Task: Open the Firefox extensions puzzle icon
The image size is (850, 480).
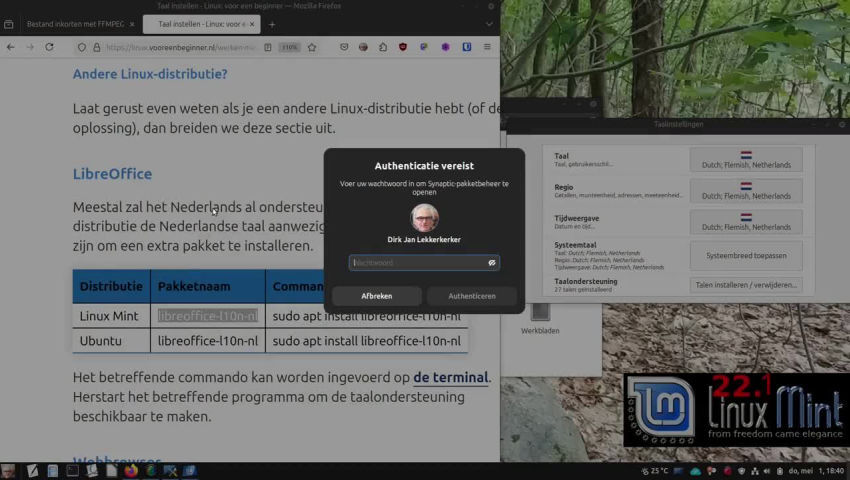Action: (x=383, y=47)
